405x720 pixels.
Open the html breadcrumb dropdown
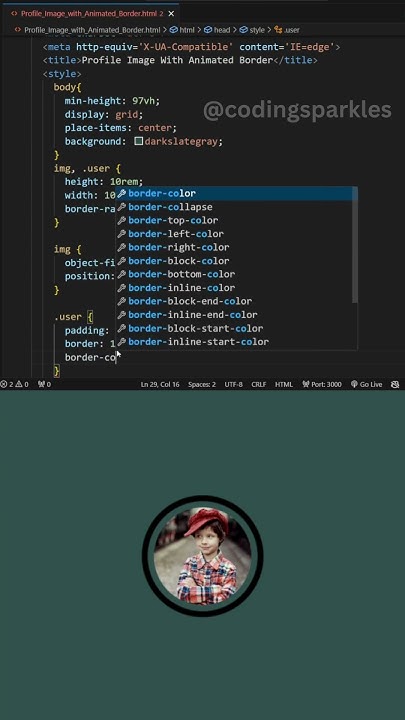[183, 30]
